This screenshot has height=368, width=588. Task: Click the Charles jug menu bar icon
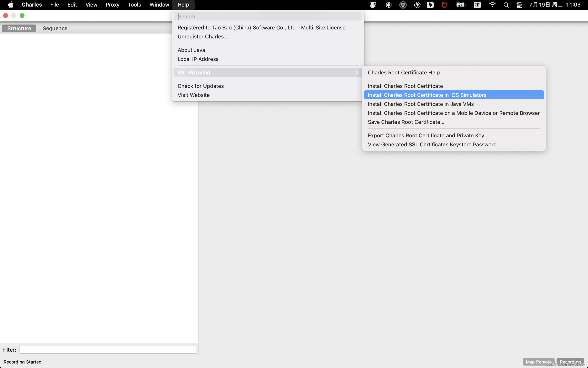[373, 5]
